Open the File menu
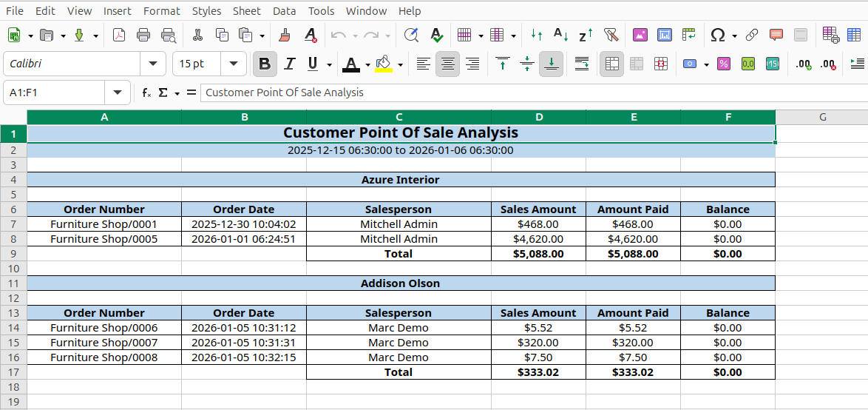The width and height of the screenshot is (868, 410). coord(14,10)
